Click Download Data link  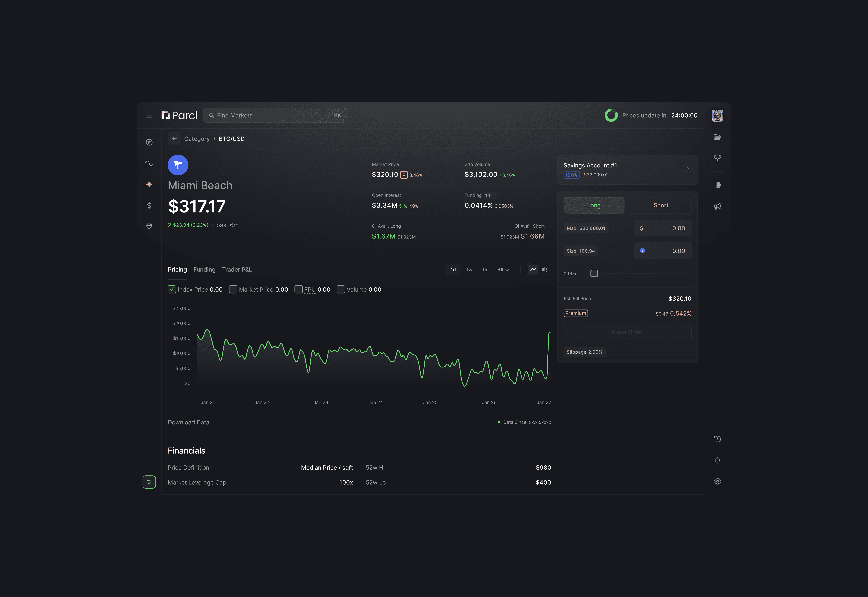tap(188, 422)
